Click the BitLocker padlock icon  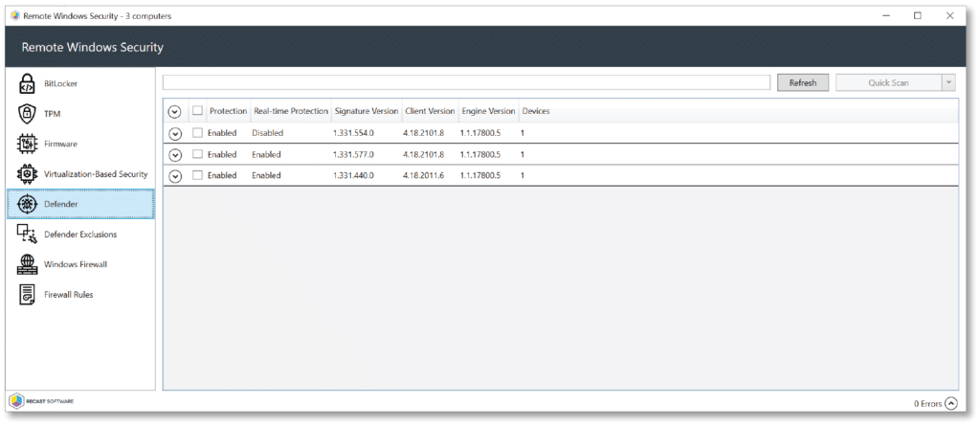(27, 83)
